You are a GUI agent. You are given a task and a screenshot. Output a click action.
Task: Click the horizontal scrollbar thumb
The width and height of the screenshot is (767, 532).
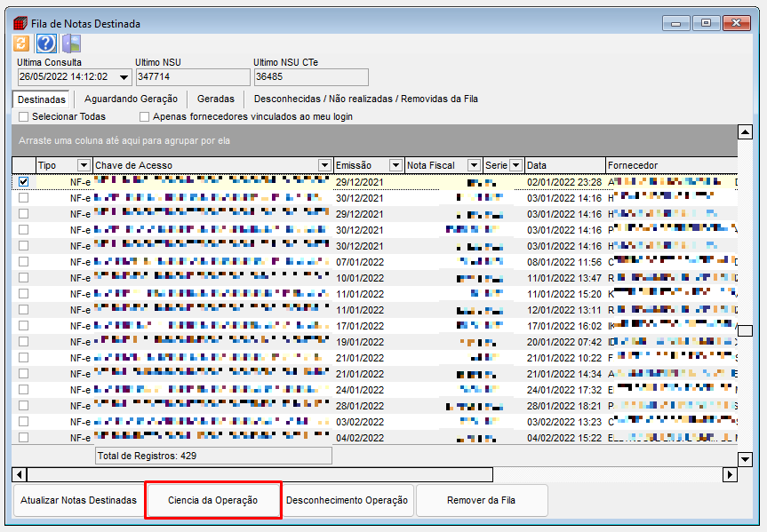(x=260, y=474)
